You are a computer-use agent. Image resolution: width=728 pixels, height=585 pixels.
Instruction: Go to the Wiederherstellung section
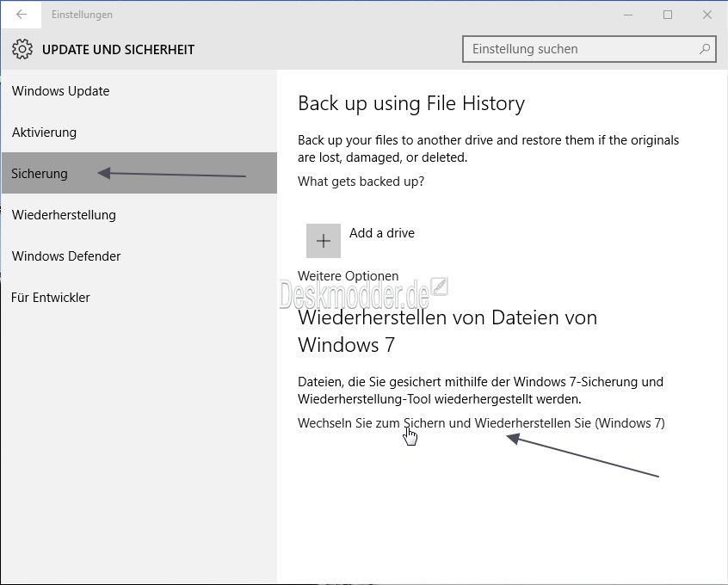click(x=64, y=215)
